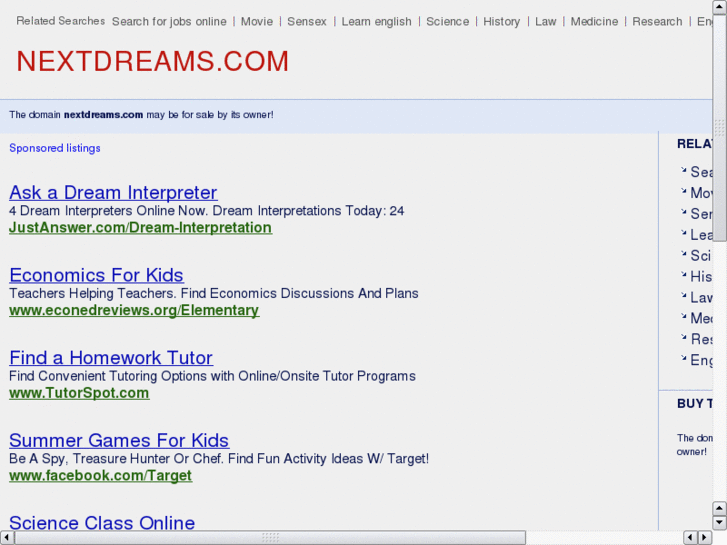Click the sidebar arrow bullet beside 'Law'
The height and width of the screenshot is (545, 727).
coord(683,295)
